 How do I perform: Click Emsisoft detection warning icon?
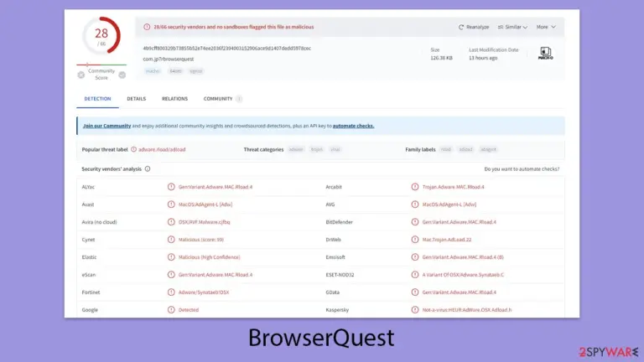415,257
